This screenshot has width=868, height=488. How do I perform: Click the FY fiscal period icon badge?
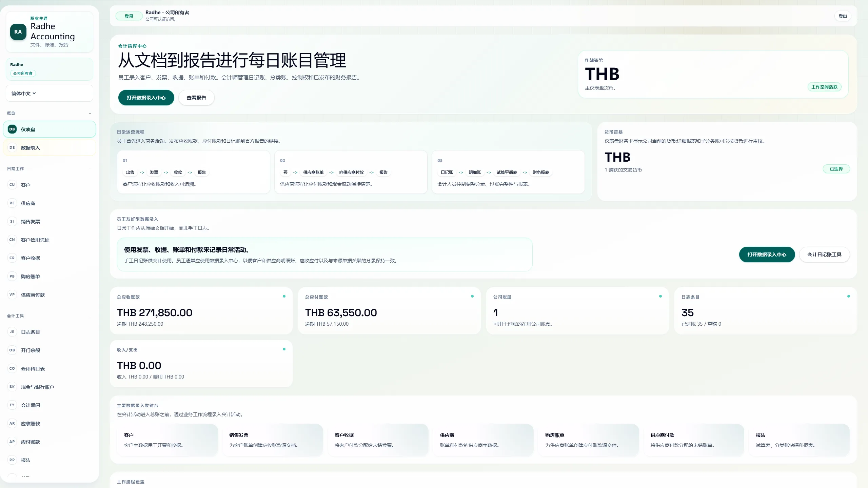tap(12, 405)
